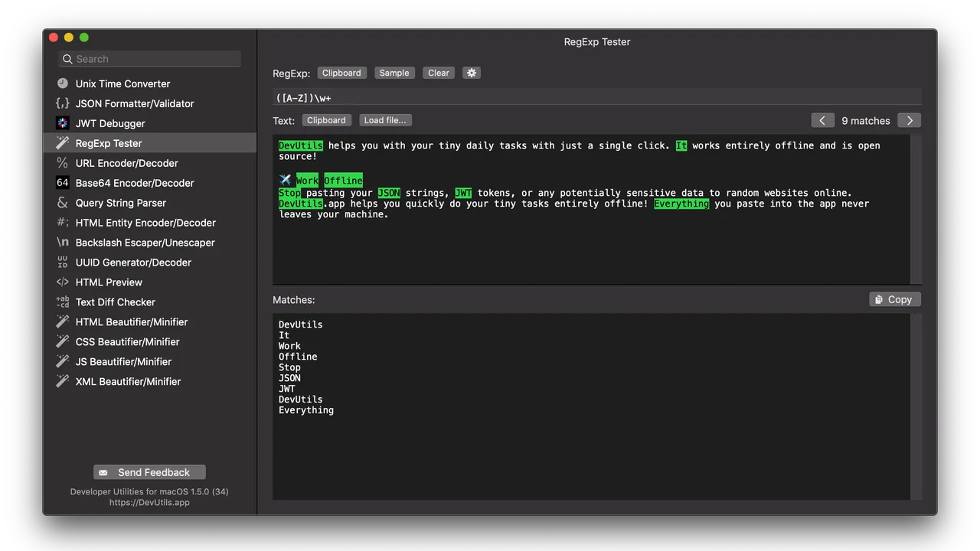The width and height of the screenshot is (980, 551).
Task: Click the search magnifier icon
Action: pos(68,59)
